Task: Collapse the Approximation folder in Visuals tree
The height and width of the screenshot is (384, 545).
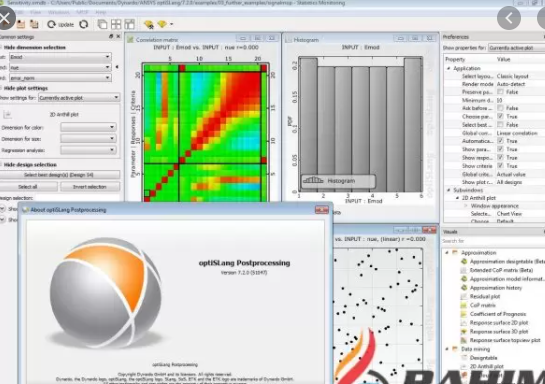Action: tap(447, 253)
